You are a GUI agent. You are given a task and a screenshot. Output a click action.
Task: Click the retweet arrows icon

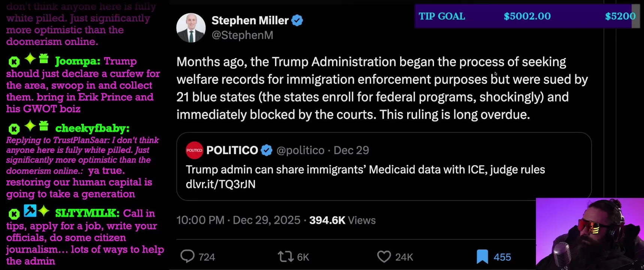(x=285, y=256)
